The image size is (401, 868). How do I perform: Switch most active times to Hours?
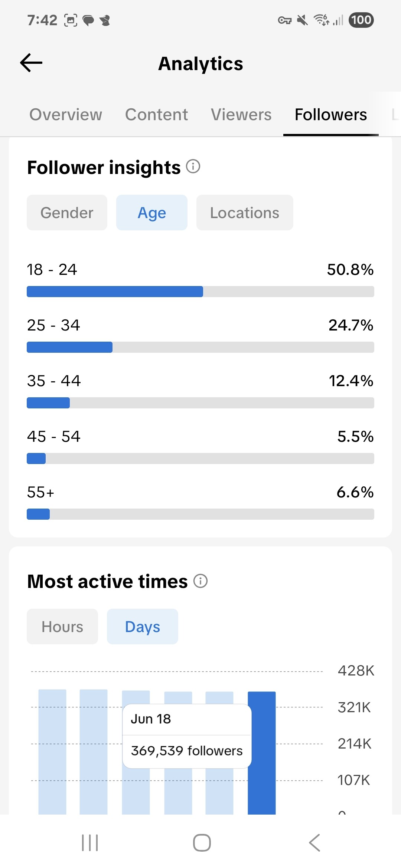62,627
